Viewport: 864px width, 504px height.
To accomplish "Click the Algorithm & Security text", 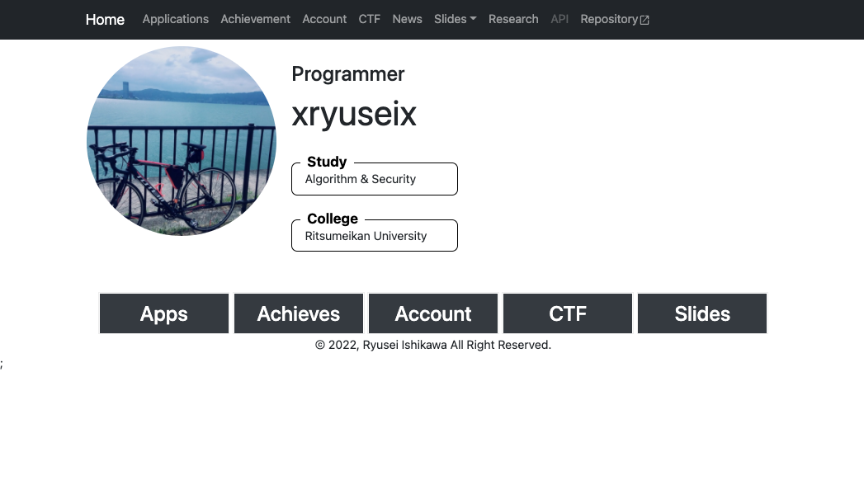I will 361,179.
